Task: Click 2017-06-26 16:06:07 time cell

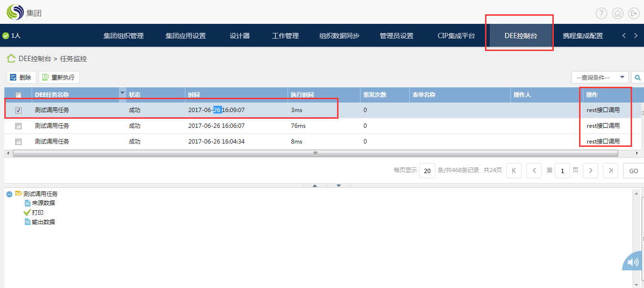Action: [x=216, y=126]
